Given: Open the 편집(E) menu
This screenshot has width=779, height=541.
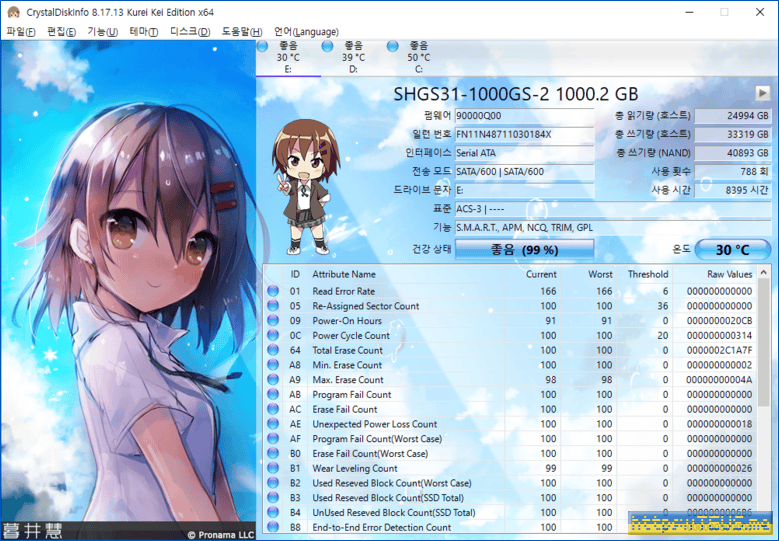Looking at the screenshot, I should (61, 32).
